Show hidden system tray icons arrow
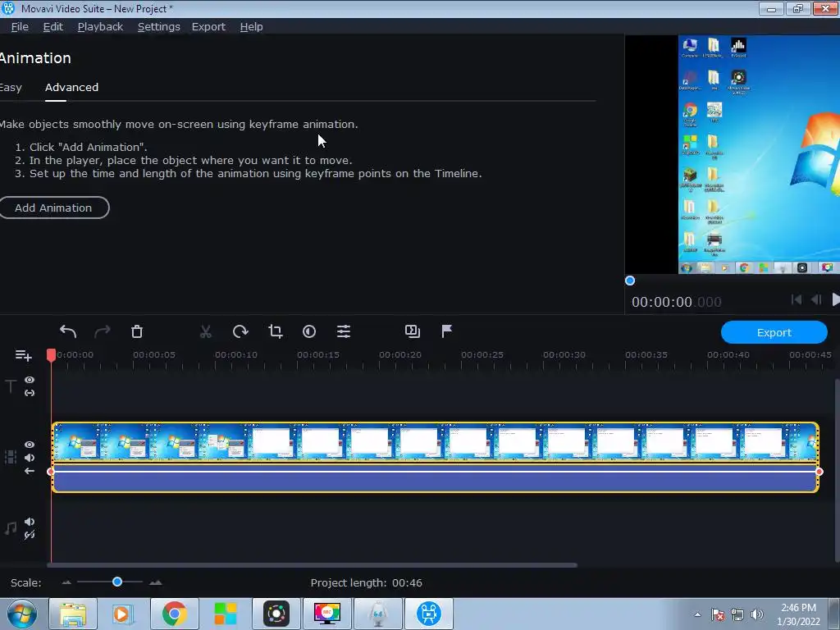 (697, 614)
